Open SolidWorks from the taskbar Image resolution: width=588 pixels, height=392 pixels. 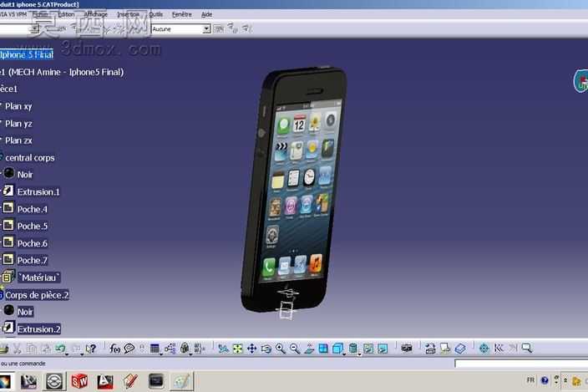pyautogui.click(x=79, y=381)
